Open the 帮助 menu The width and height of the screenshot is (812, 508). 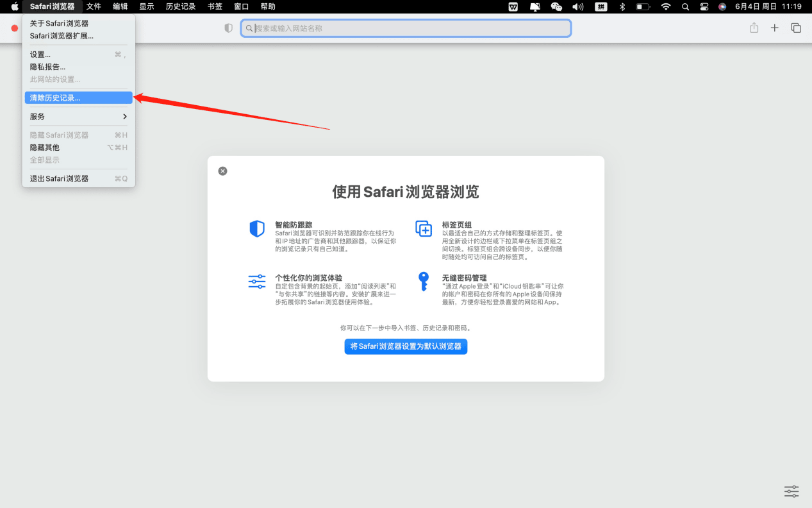point(268,6)
